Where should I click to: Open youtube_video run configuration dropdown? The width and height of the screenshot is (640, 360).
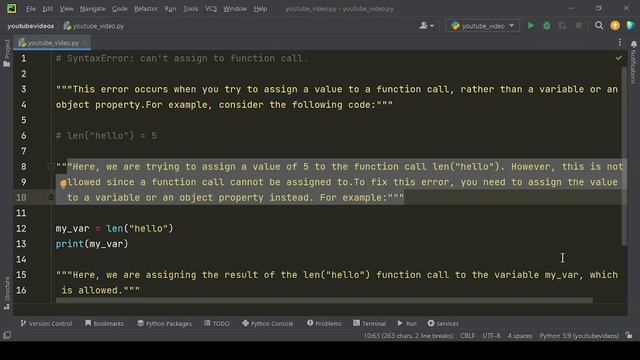(x=482, y=26)
